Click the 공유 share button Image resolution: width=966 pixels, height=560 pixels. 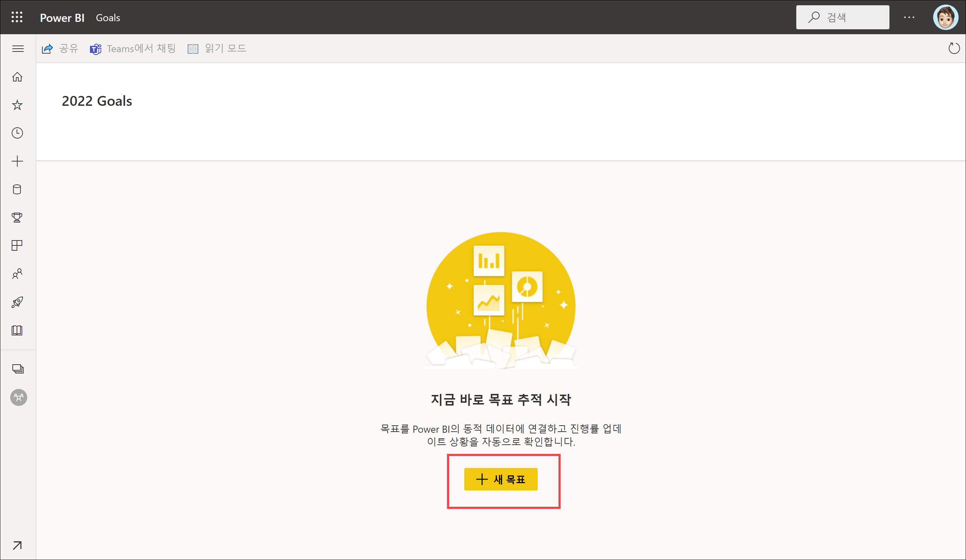point(60,49)
